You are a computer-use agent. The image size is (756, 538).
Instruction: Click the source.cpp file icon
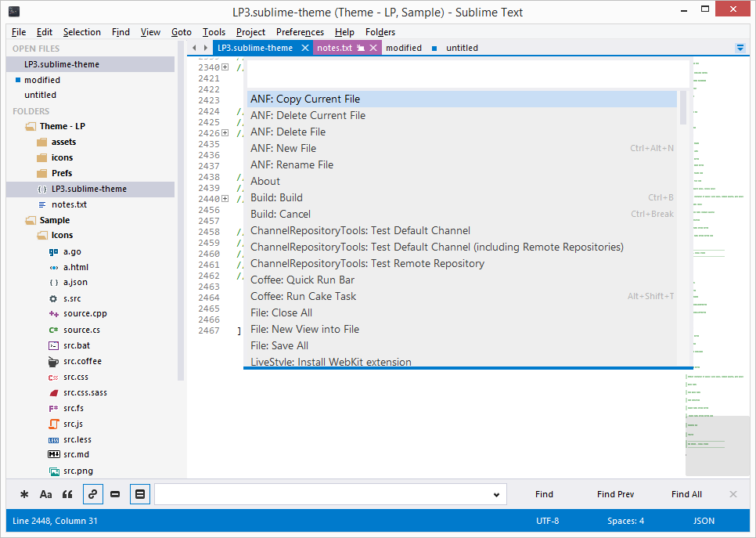coord(53,314)
